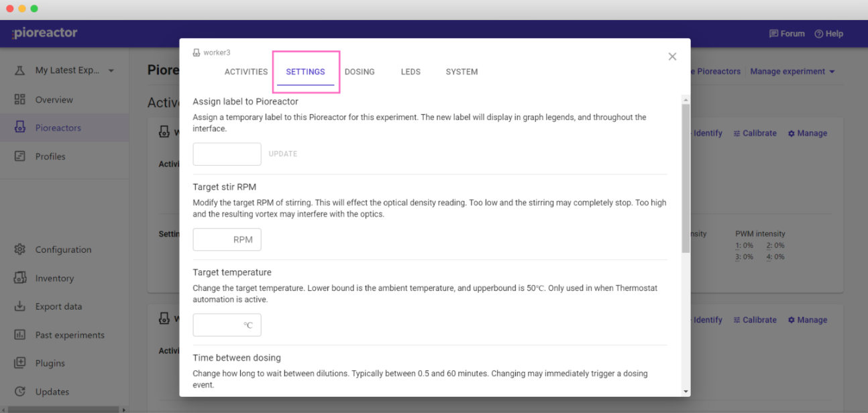Open the Forum link in header
The height and width of the screenshot is (413, 868).
pyautogui.click(x=787, y=34)
